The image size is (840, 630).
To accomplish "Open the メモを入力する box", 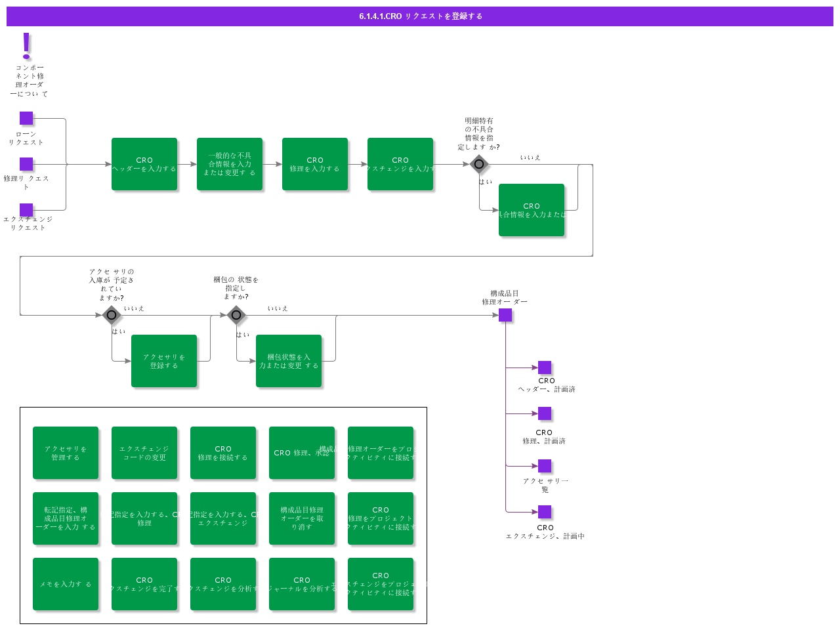I will [66, 584].
